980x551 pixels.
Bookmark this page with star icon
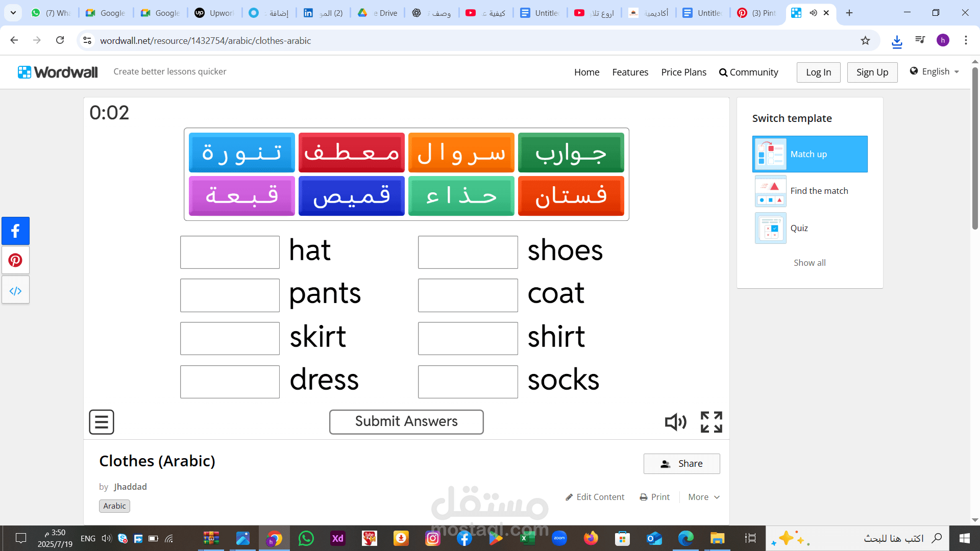865,41
